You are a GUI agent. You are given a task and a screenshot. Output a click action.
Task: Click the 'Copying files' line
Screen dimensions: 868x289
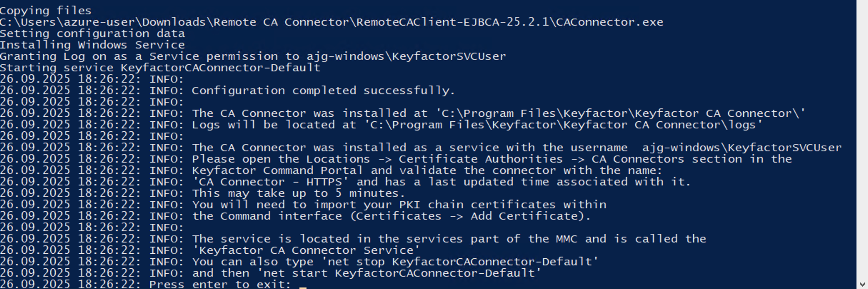tap(45, 11)
